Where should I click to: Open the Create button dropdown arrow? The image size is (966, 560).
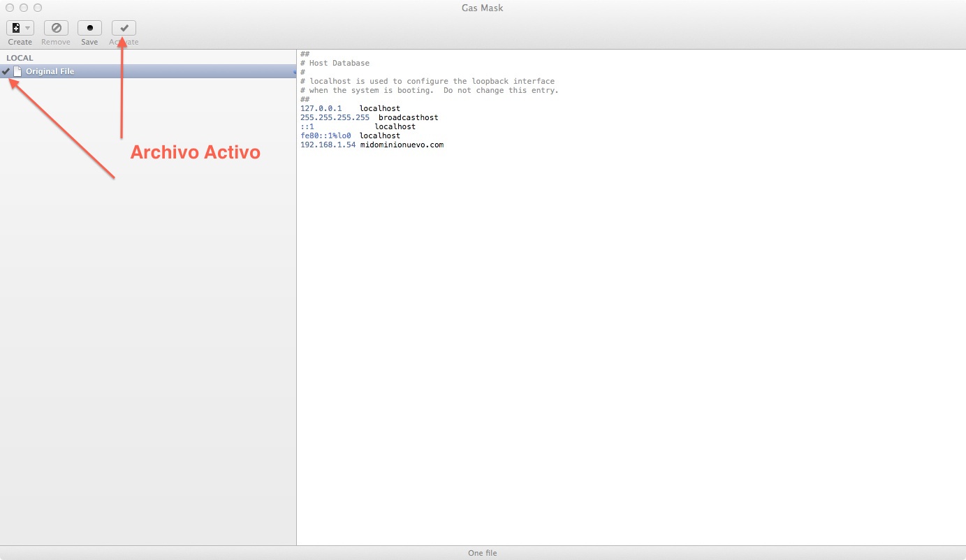[x=28, y=28]
